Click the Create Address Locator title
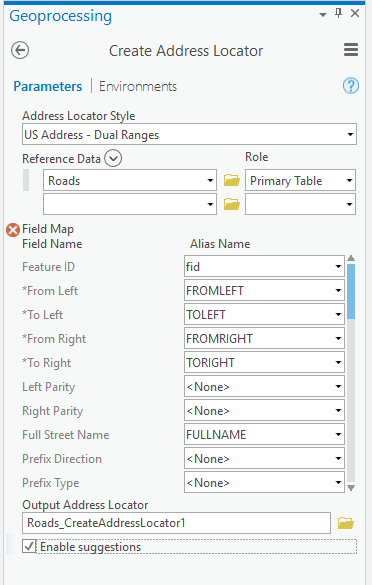 (186, 51)
